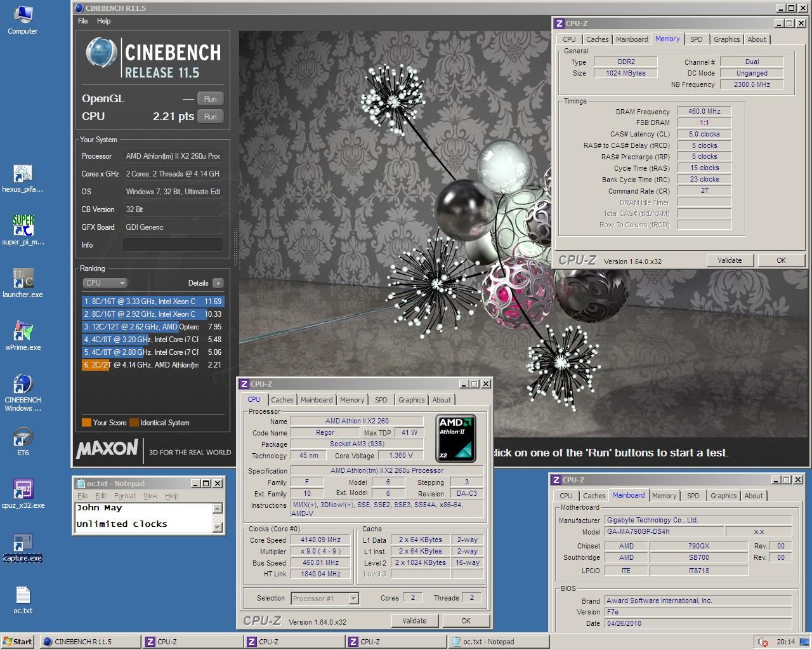Open Mainboard tab in CPU-Z CPU window
812x650 pixels.
pos(317,400)
